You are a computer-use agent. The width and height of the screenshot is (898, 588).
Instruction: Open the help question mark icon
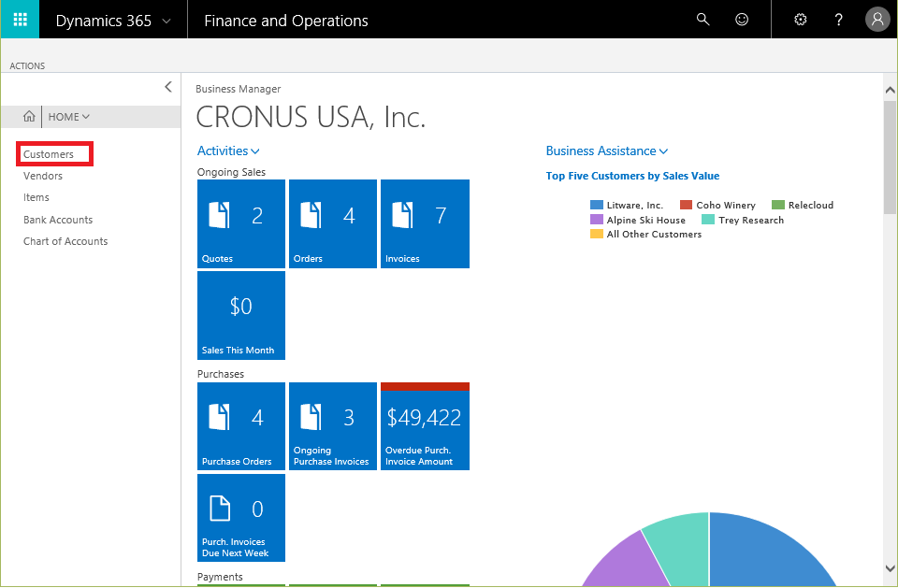point(838,20)
